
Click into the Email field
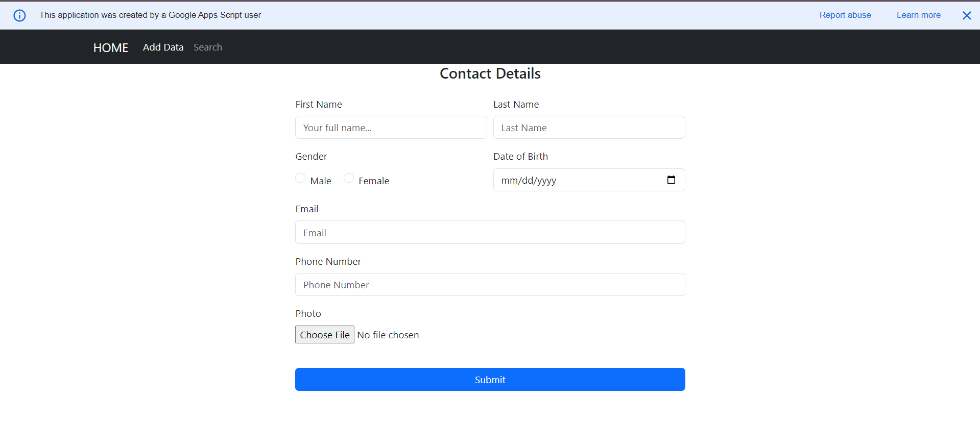490,233
